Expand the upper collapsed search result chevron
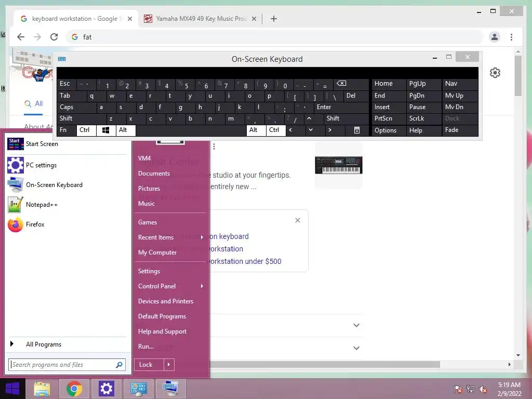The height and width of the screenshot is (399, 532). coord(356,325)
